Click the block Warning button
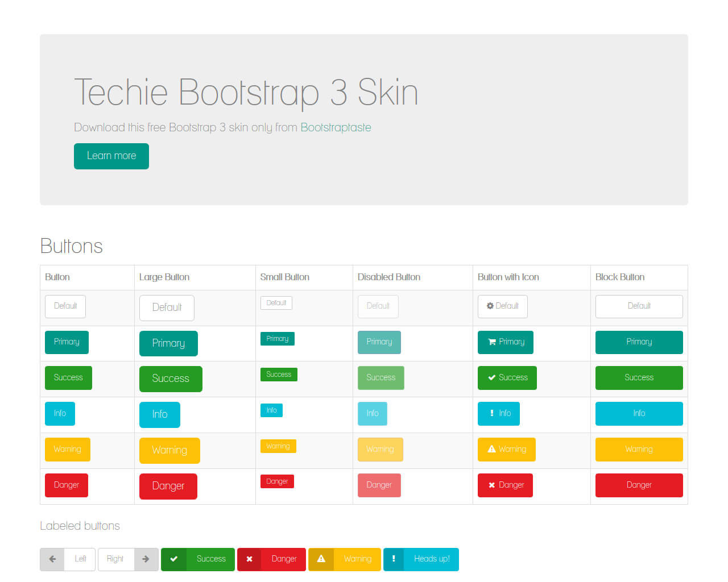Image resolution: width=728 pixels, height=582 pixels. point(639,450)
